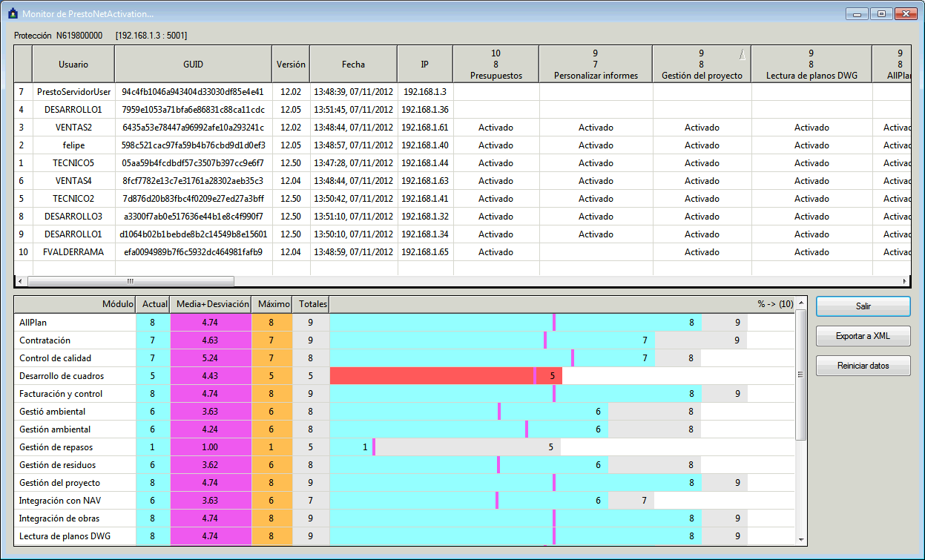This screenshot has height=560, width=925.
Task: Click IP address 192.168.1.65
Action: [425, 252]
